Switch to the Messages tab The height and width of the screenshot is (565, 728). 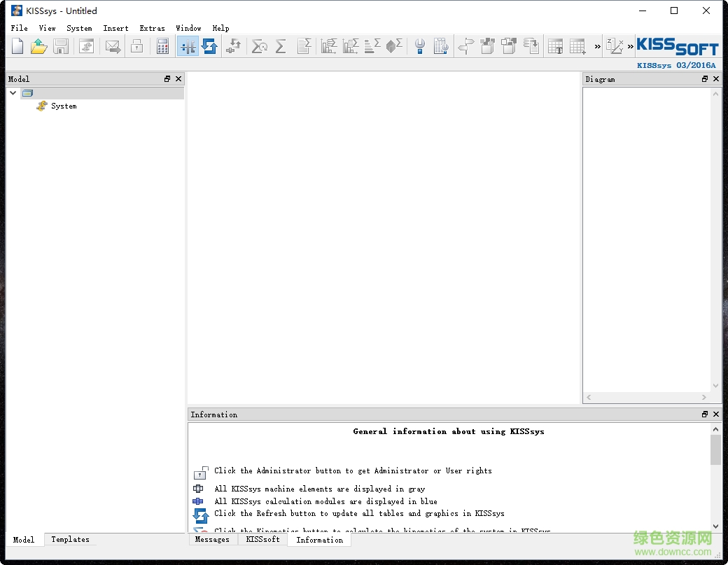pyautogui.click(x=212, y=540)
